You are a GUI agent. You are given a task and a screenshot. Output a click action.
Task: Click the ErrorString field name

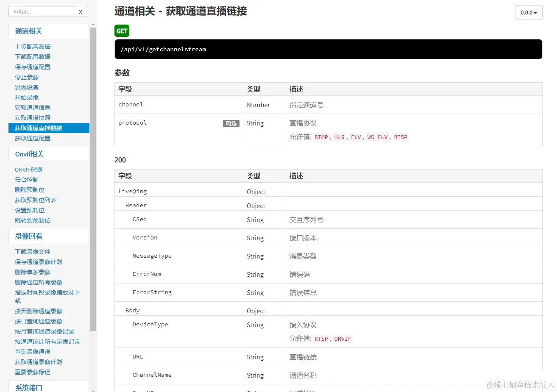click(x=152, y=292)
